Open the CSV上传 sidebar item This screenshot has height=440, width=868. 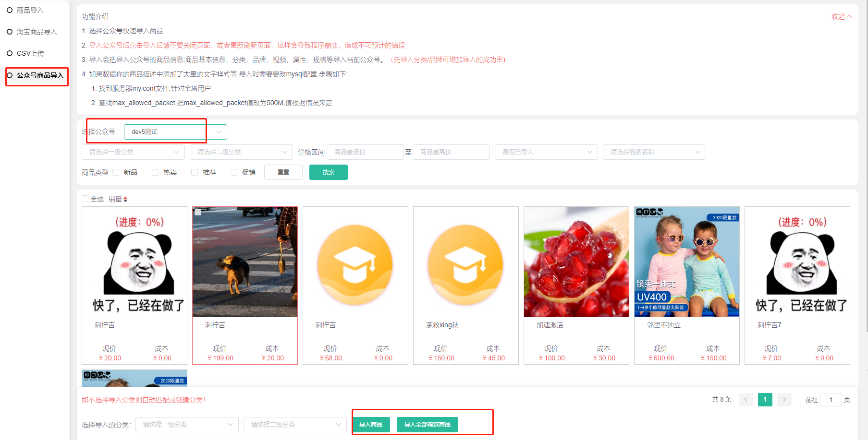click(x=30, y=53)
